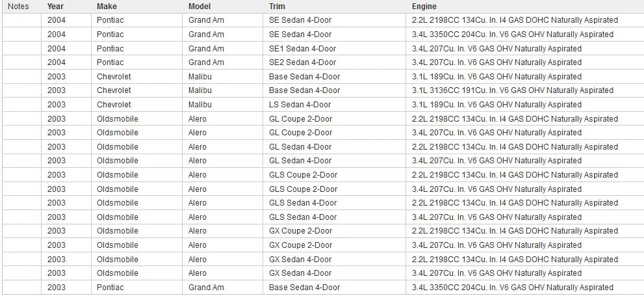Click the Notes column header
This screenshot has height=296, width=644.
pyautogui.click(x=18, y=6)
